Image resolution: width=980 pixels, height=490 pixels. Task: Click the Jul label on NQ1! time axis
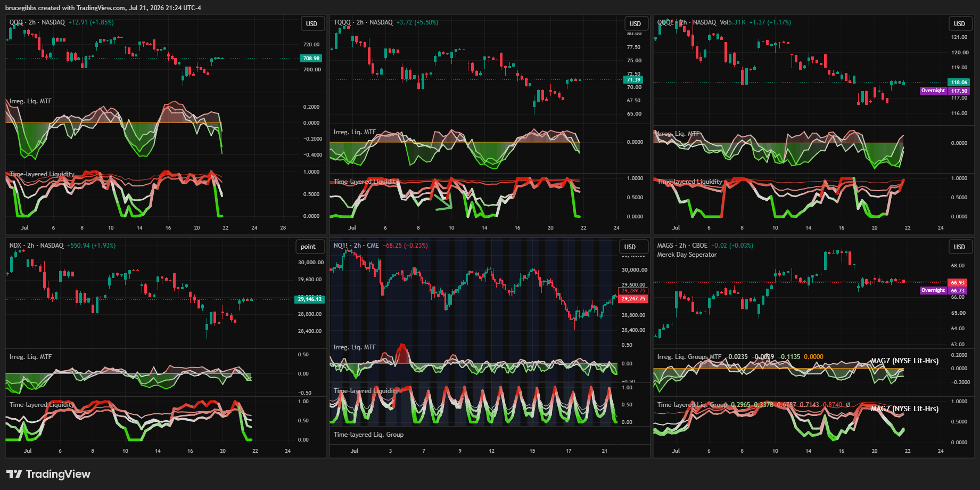coord(355,451)
